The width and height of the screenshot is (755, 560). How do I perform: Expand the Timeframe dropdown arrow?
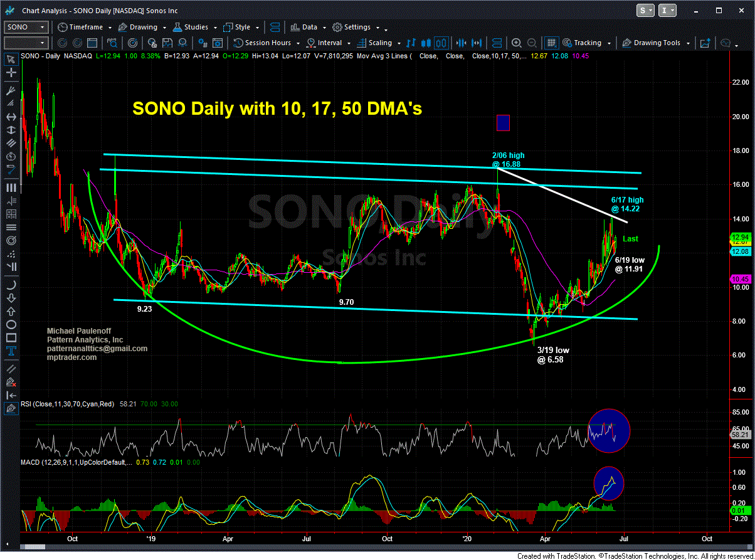pyautogui.click(x=110, y=28)
